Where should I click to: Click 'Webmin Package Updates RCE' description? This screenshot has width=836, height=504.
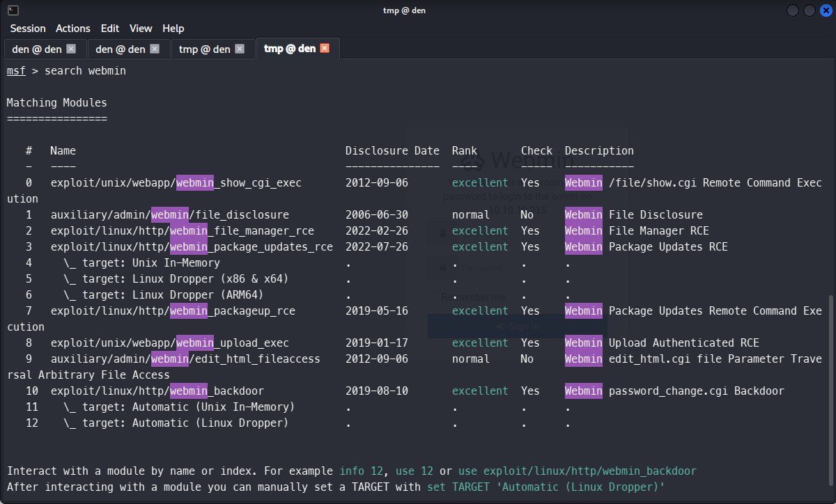(647, 247)
